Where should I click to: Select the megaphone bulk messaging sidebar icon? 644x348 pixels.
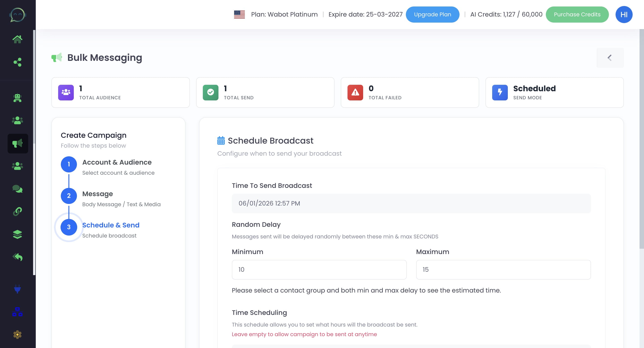17,144
